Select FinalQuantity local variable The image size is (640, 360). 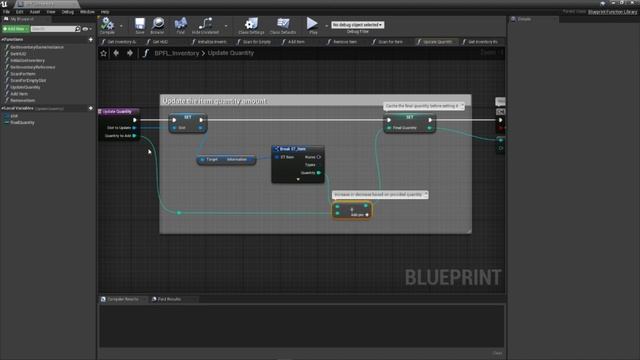(22, 122)
